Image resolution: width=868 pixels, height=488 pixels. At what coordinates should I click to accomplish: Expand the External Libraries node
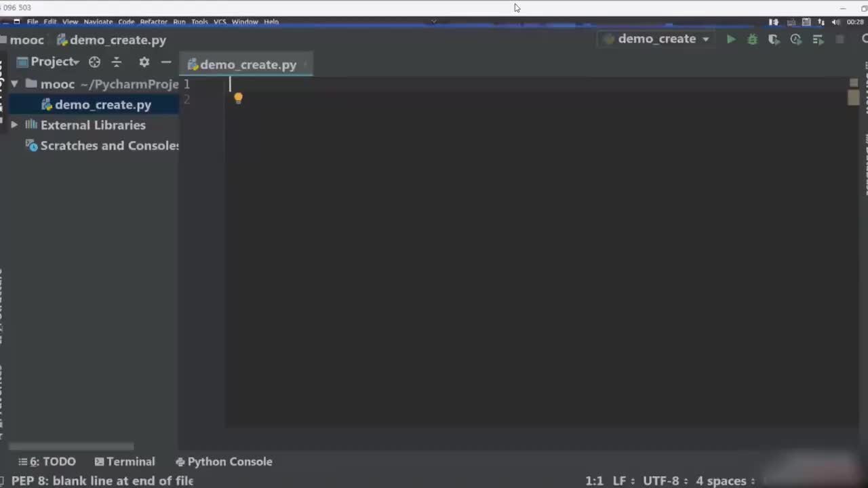[14, 125]
